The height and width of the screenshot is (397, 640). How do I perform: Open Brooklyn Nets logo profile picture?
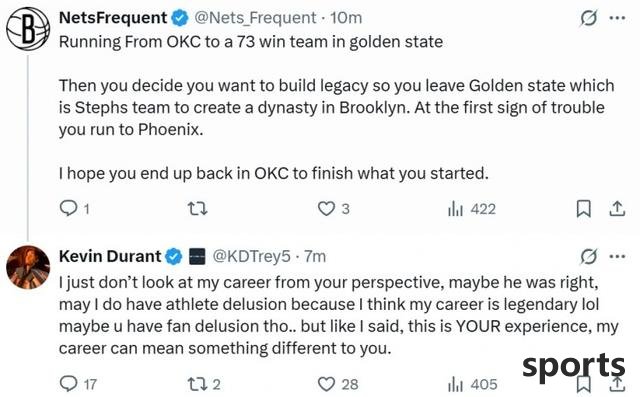point(28,29)
